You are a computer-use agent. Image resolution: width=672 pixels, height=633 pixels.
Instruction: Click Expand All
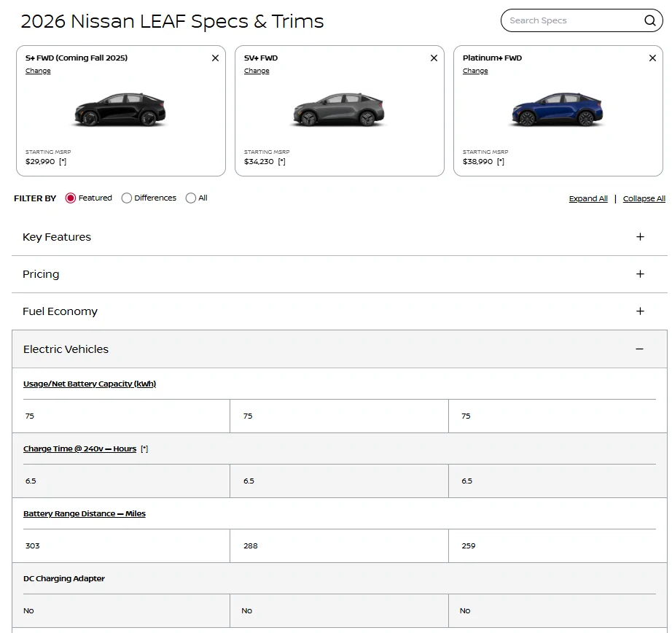point(587,198)
